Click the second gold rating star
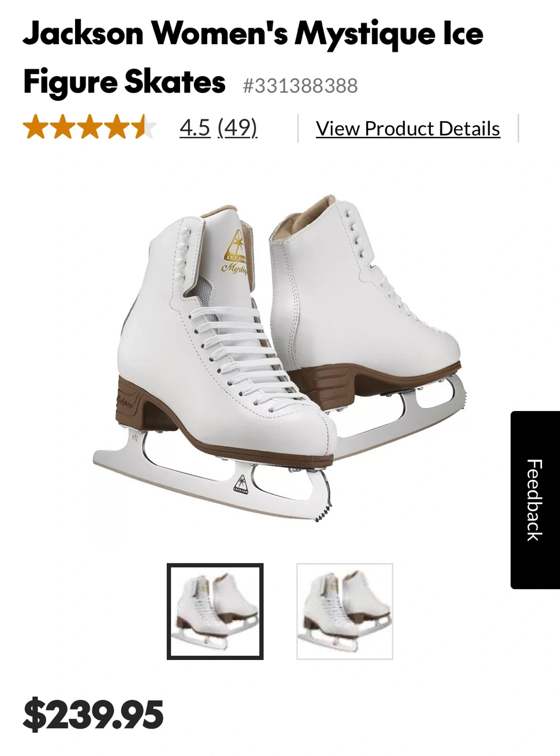Viewport: 560px width, 756px height. point(63,128)
